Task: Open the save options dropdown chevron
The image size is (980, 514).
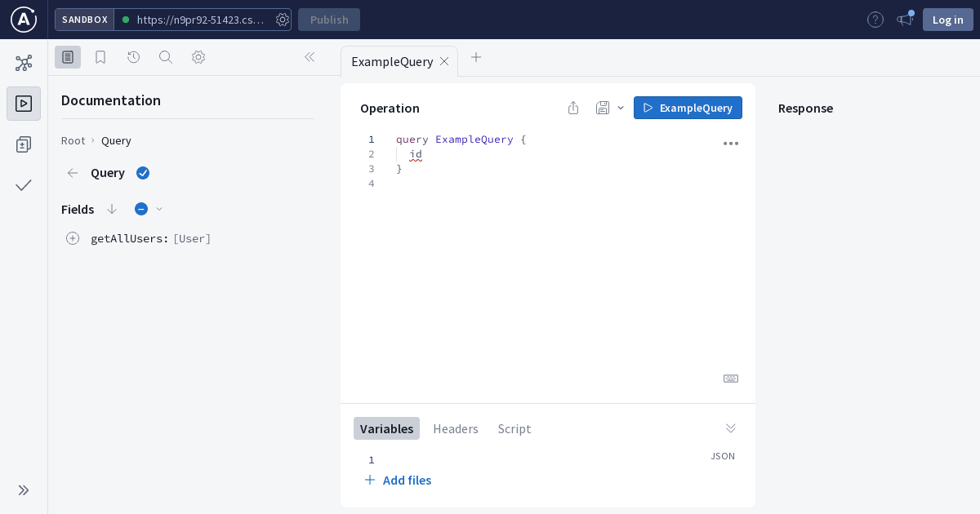Action: (x=620, y=108)
